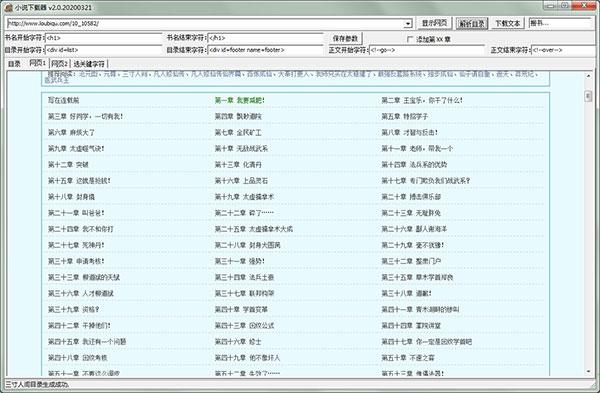Open the 第四章 chapter link
The width and height of the screenshot is (600, 393).
pos(238,116)
